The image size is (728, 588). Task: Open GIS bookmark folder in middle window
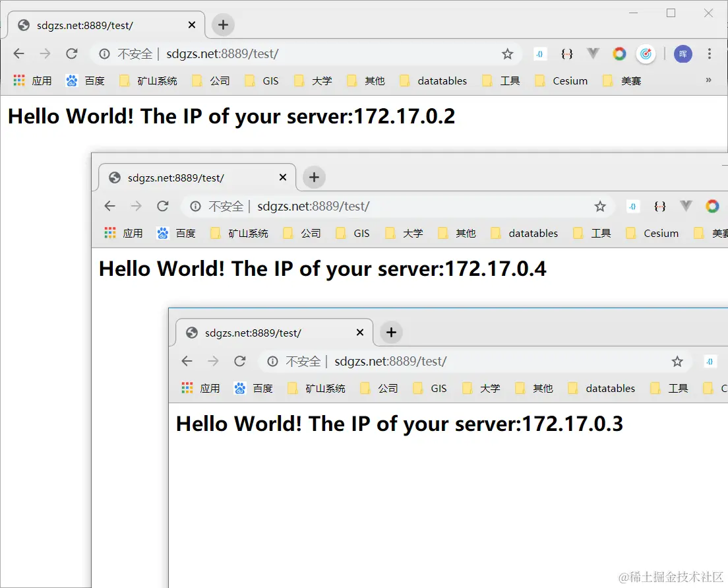(x=353, y=233)
